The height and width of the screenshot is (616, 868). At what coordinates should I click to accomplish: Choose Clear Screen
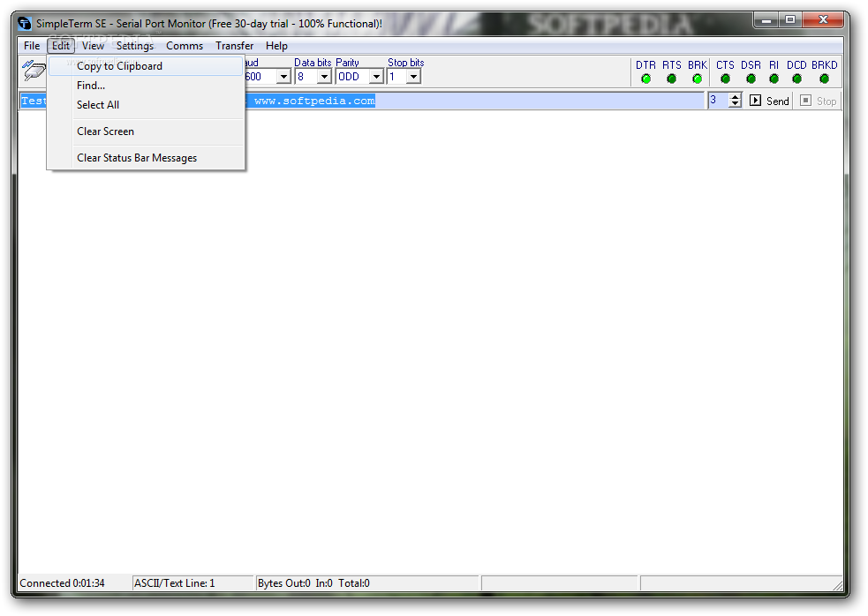(146, 131)
